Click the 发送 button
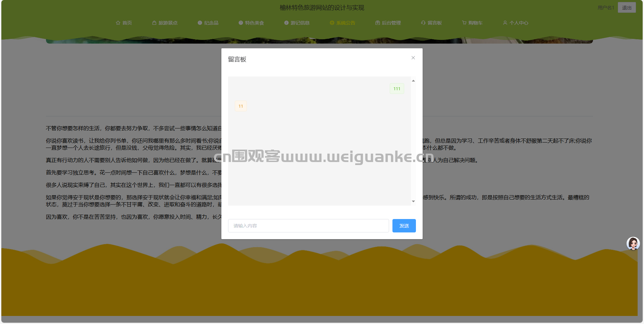 coord(404,226)
